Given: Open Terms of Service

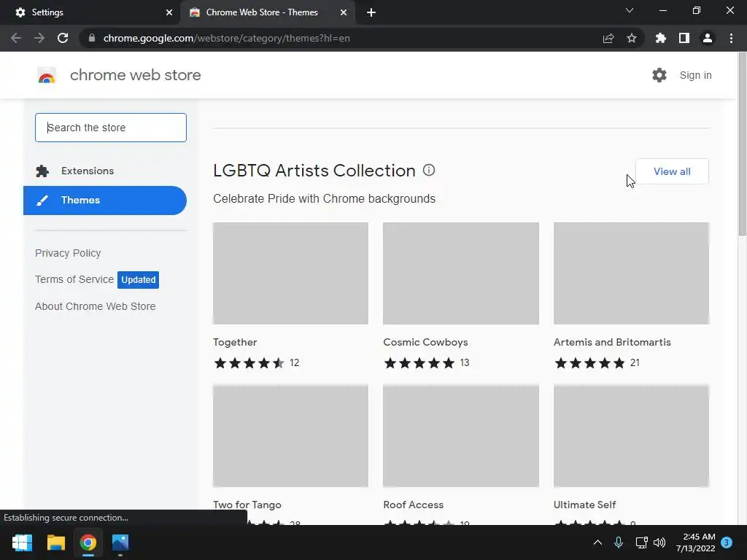Looking at the screenshot, I should coord(74,279).
